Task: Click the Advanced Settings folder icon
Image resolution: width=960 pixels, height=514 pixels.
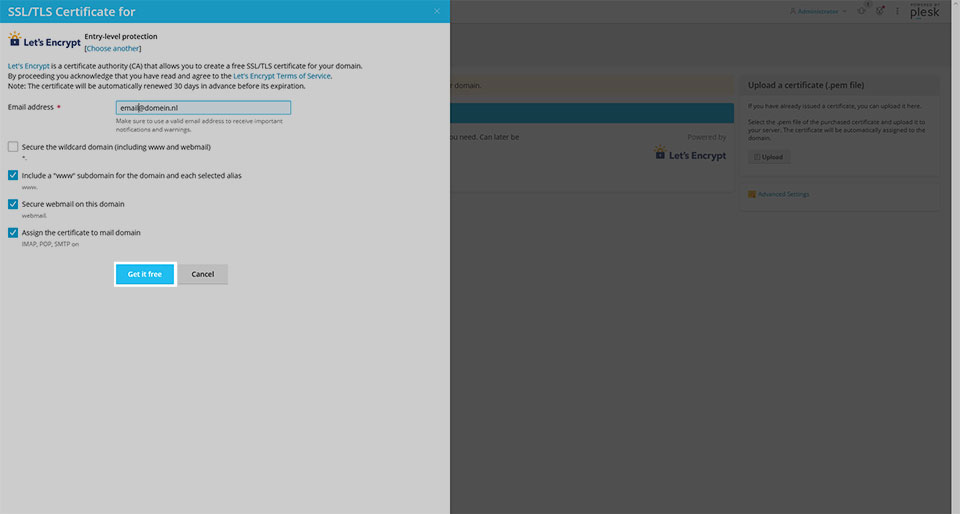Action: pyautogui.click(x=752, y=194)
